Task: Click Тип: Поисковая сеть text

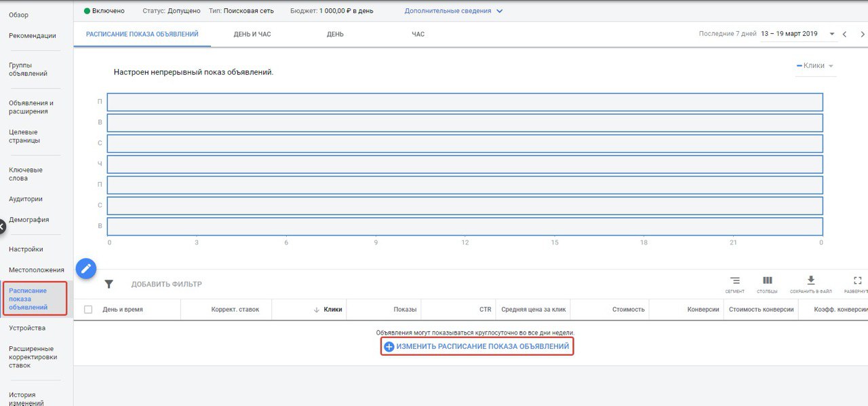Action: pyautogui.click(x=242, y=11)
